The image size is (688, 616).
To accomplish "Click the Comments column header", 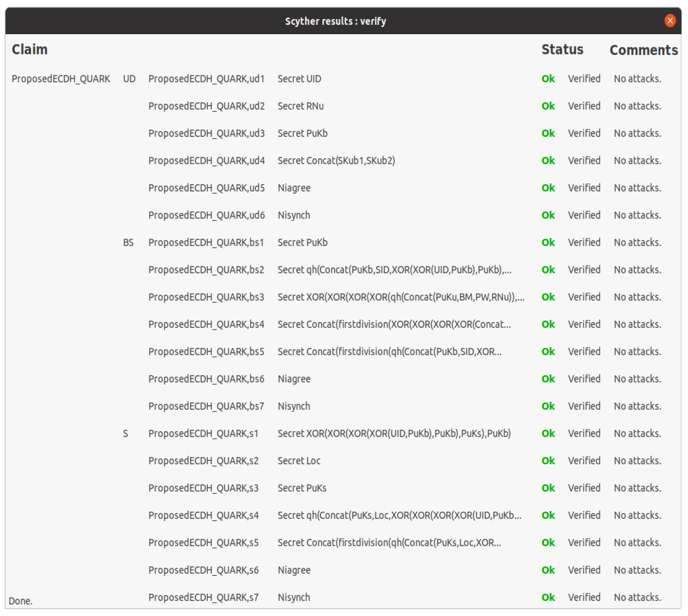I will 643,50.
